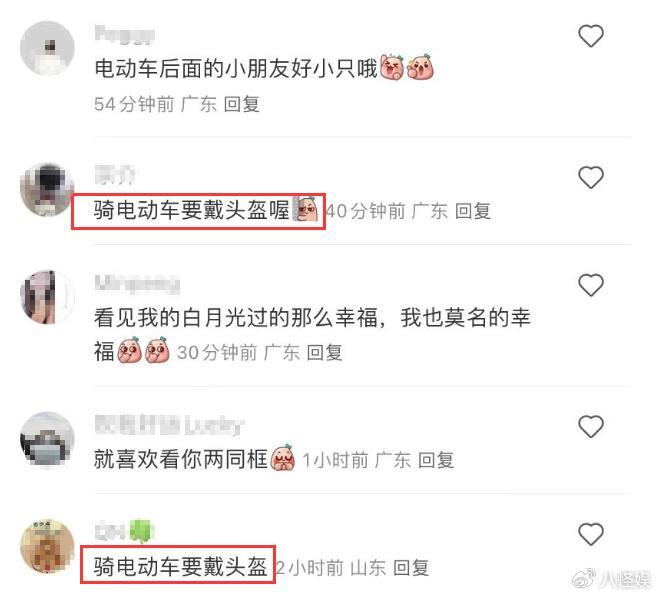
Task: Select comment text 骑电动车要戴头盔喔
Action: point(191,210)
